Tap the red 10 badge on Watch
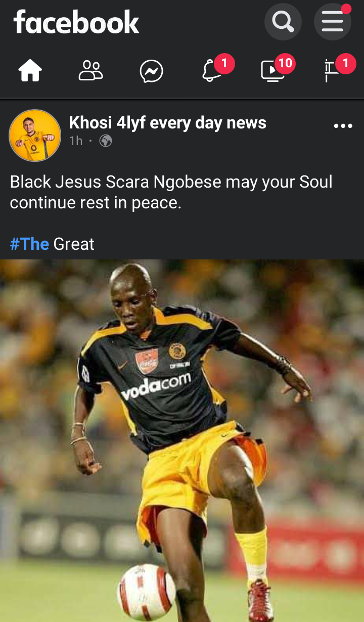 (x=285, y=63)
